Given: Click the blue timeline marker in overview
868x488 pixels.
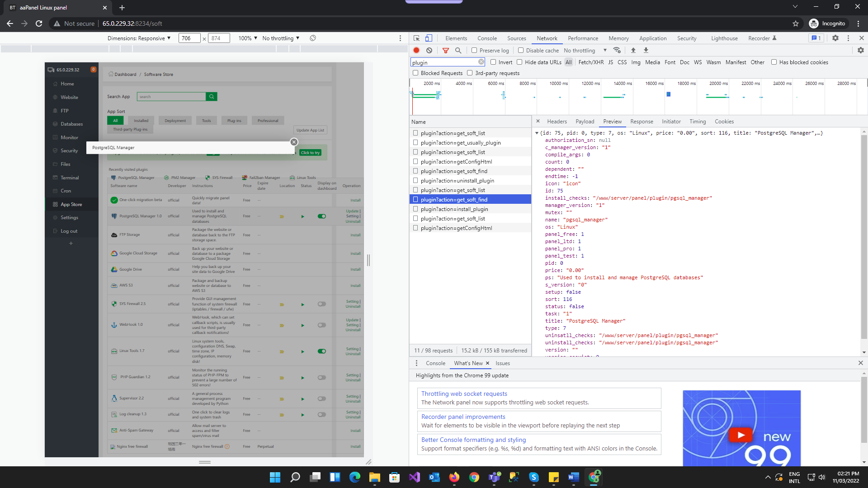Looking at the screenshot, I should tap(668, 94).
